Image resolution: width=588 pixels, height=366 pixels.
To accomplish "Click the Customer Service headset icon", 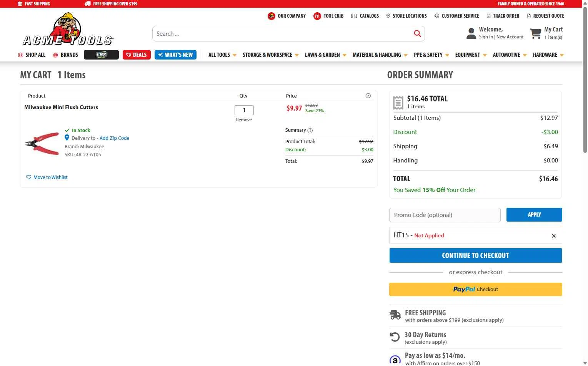I will tap(437, 16).
